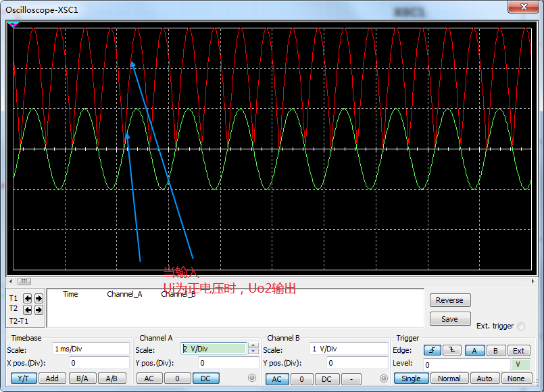Viewport: 544px width, 392px height.
Task: Switch trigger mode to Normal
Action: (449, 378)
